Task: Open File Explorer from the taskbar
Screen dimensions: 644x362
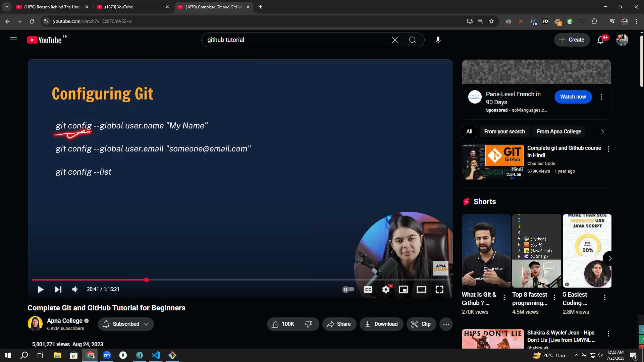Action: [x=57, y=355]
